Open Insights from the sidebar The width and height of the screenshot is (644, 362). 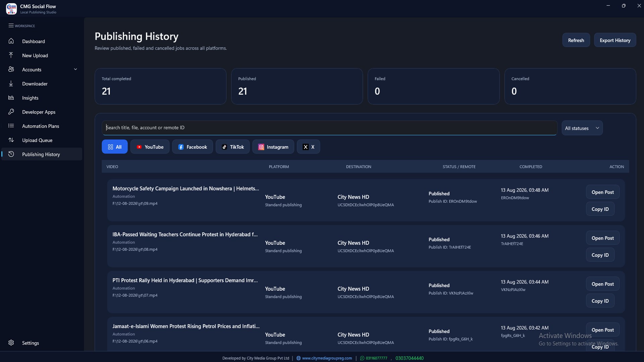coord(42,98)
